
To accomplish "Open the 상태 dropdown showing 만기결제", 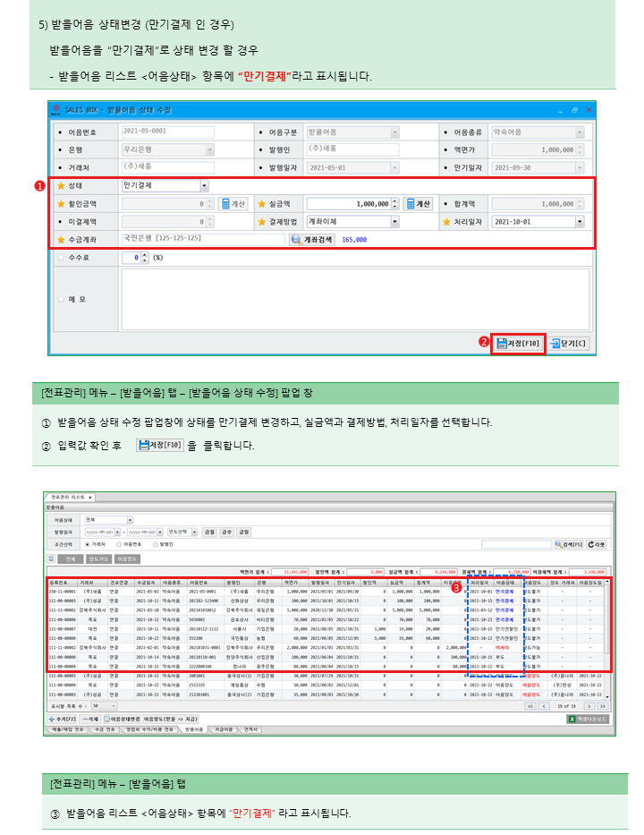I will pyautogui.click(x=205, y=186).
